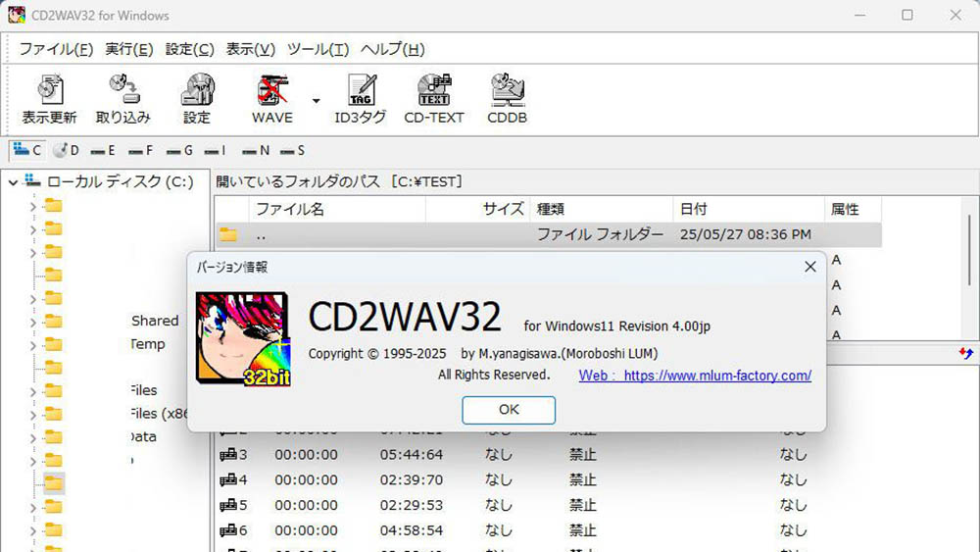980x552 pixels.
Task: Sort by 種類 column header
Action: coord(602,209)
